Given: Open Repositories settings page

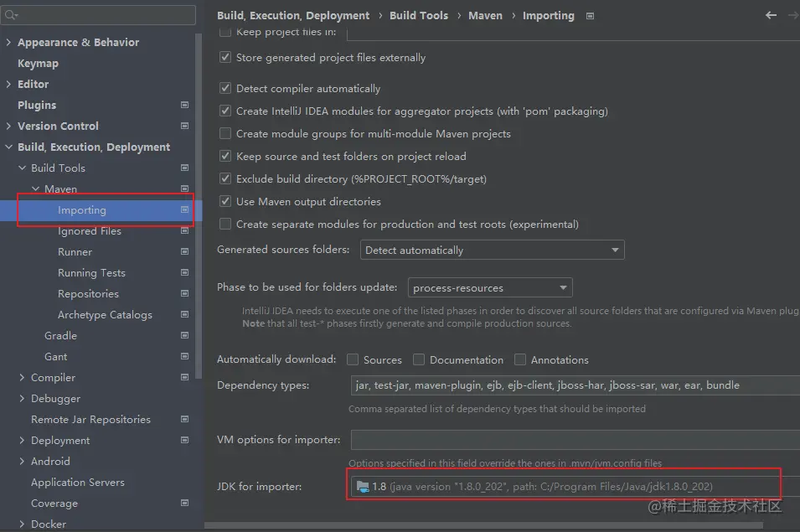Looking at the screenshot, I should (x=88, y=294).
